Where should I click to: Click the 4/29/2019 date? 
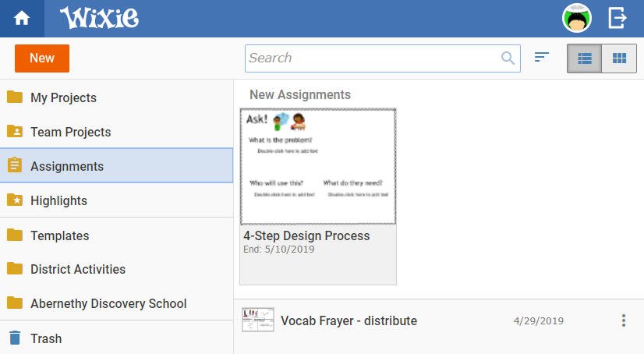click(539, 320)
